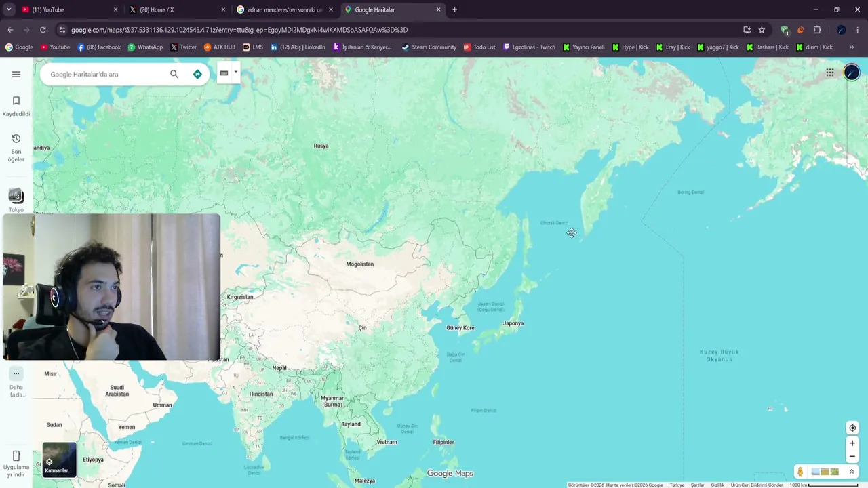Click the Şartlar terms link
868x488 pixels.
(697, 485)
